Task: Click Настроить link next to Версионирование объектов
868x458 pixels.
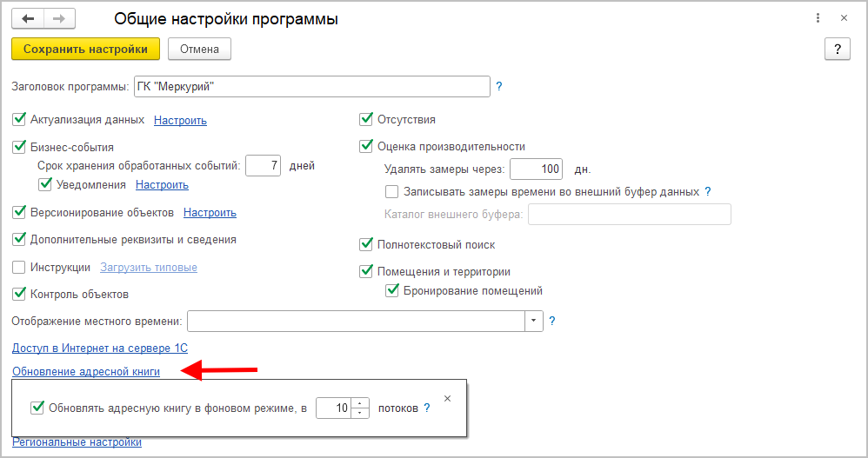Action: point(210,212)
